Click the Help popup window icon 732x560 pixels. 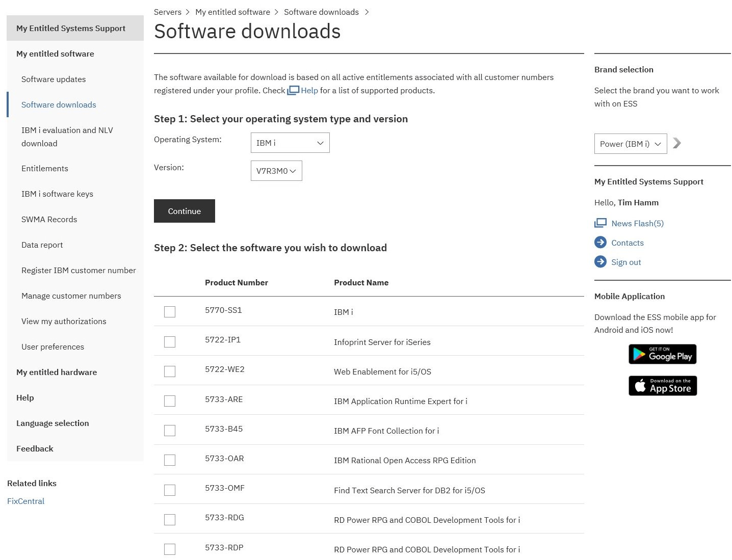pyautogui.click(x=293, y=90)
